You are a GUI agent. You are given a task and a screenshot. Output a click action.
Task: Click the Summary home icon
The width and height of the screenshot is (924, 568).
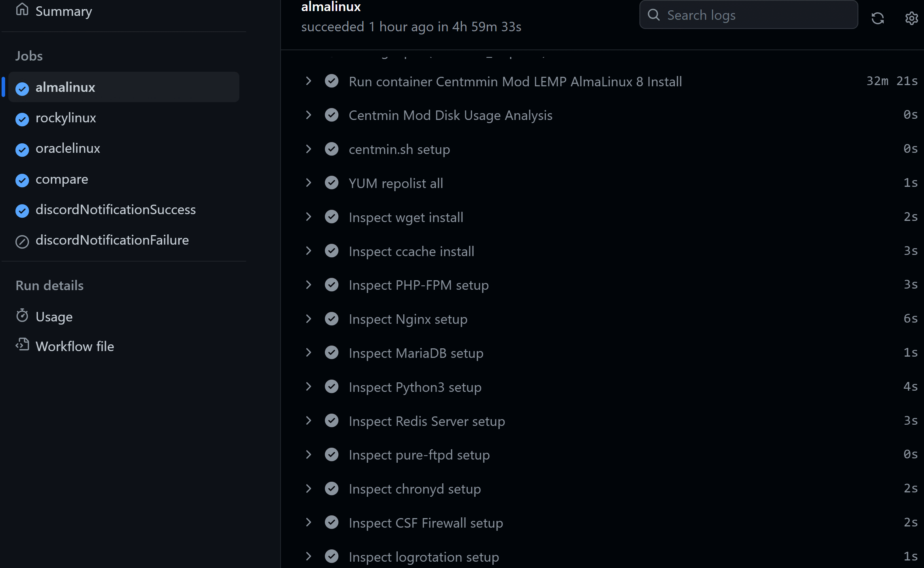coord(22,9)
